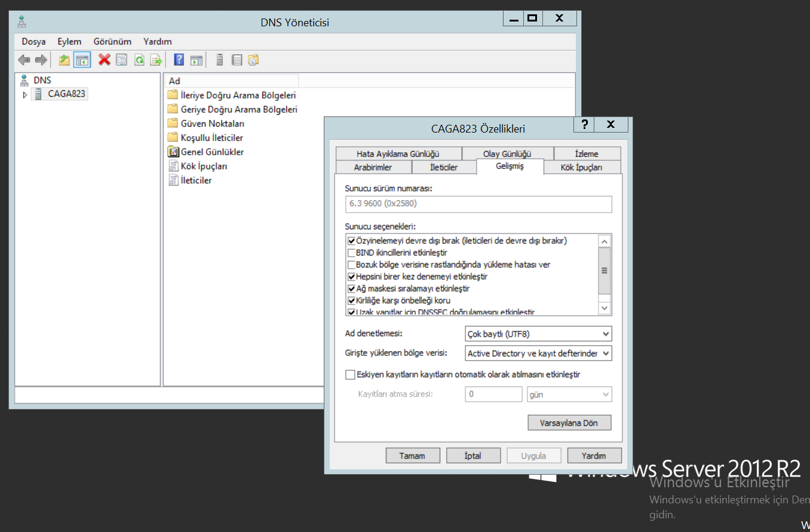
Task: Go up one level with the folder-arrow icon
Action: coord(65,60)
